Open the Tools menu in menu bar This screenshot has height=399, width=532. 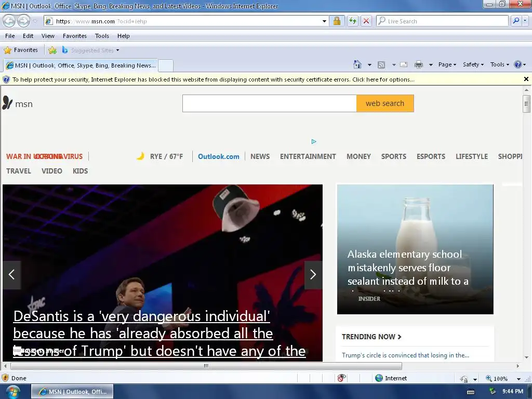click(x=102, y=36)
